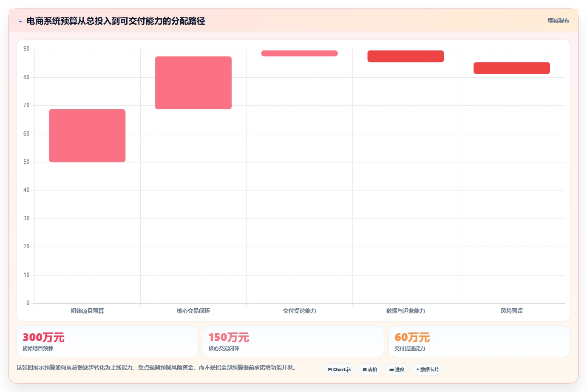The height and width of the screenshot is (392, 587).
Task: Click the y-axis value 50
Action: (x=26, y=162)
